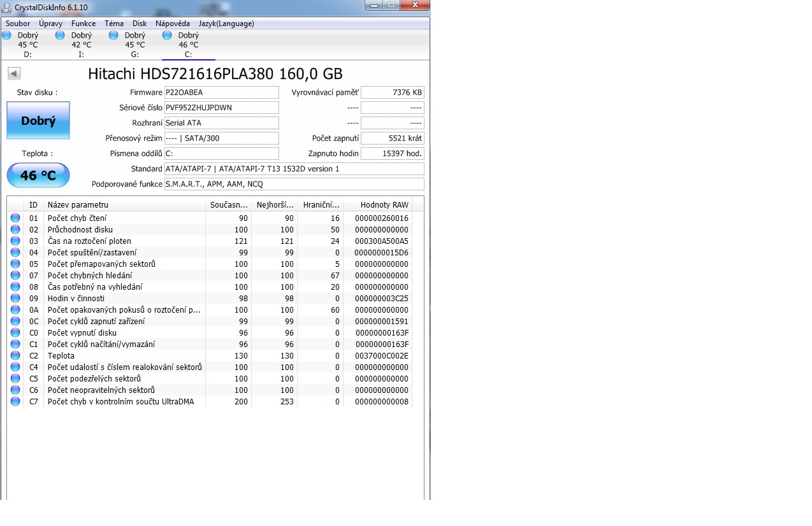Click status orb in row 04 Počet spuštění/zastavení
Screen dimensions: 812x526
(x=15, y=252)
